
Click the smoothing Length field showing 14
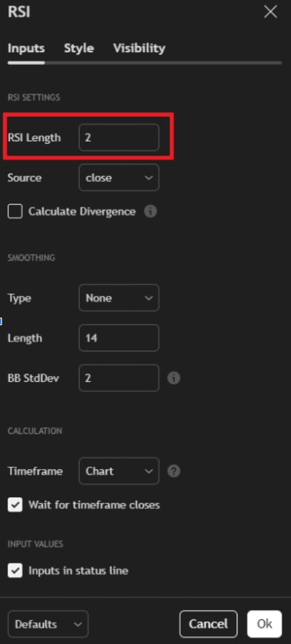[x=119, y=338]
